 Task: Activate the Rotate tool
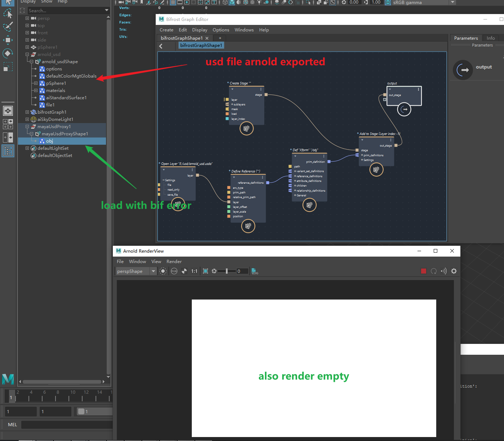[8, 53]
